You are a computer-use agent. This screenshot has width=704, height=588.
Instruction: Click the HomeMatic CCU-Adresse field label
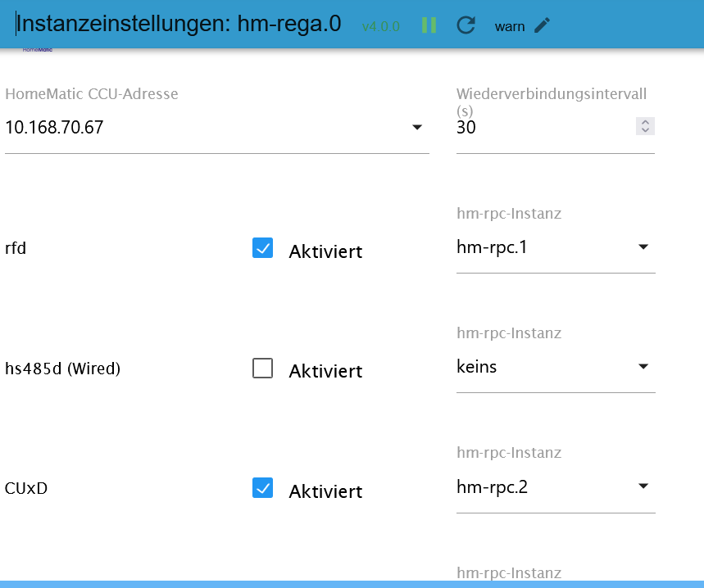[92, 94]
